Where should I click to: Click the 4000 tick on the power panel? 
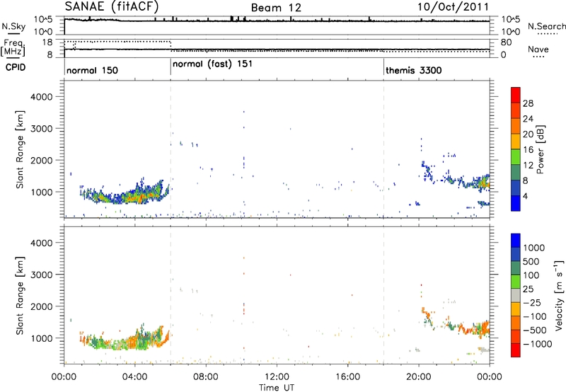pos(41,97)
